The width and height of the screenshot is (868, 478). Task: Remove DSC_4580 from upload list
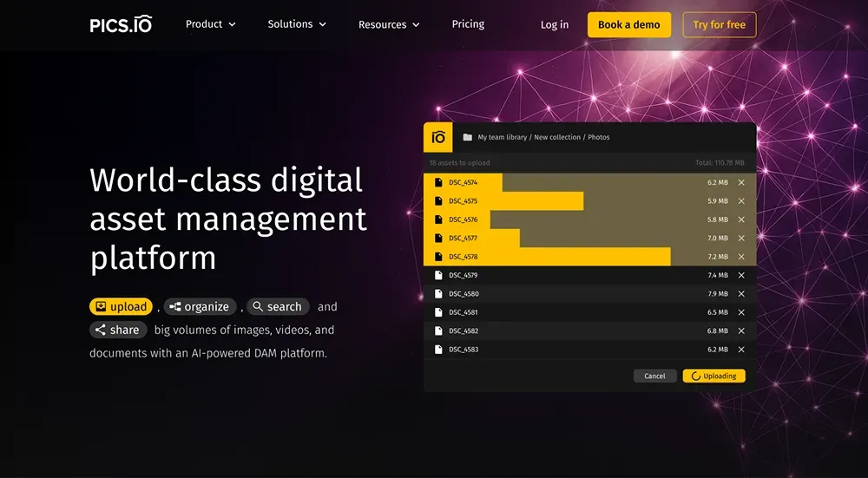pos(741,294)
